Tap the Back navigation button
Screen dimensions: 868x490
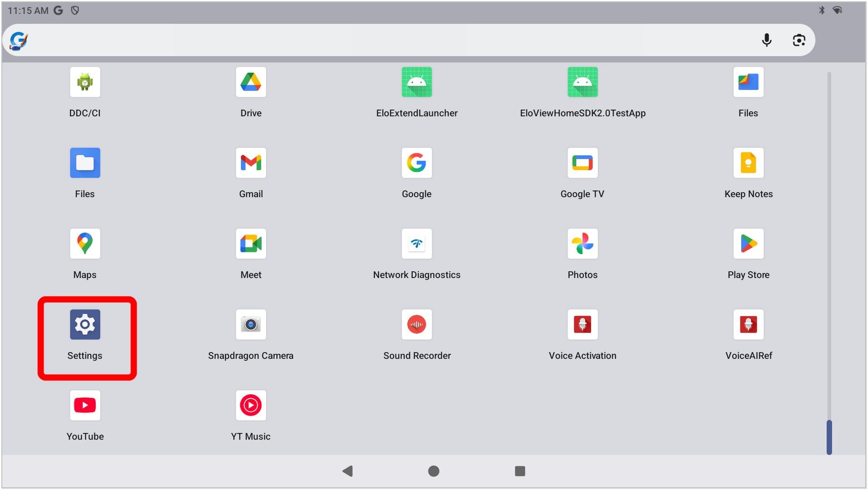(348, 471)
